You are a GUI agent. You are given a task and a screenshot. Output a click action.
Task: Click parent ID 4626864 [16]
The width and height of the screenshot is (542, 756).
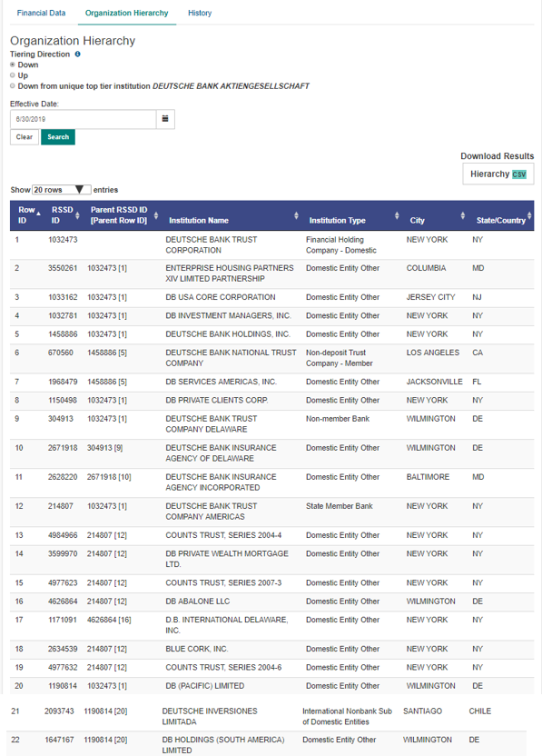click(109, 620)
